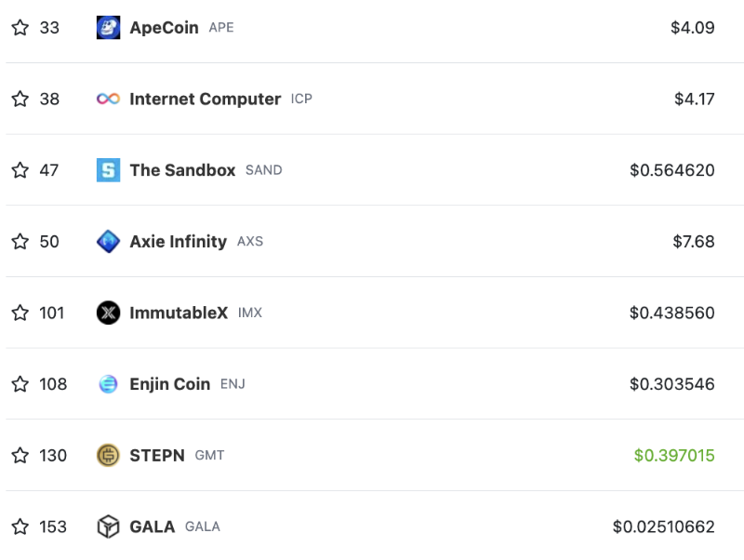The width and height of the screenshot is (744, 560).
Task: Open the Internet Computer name link
Action: [x=205, y=99]
